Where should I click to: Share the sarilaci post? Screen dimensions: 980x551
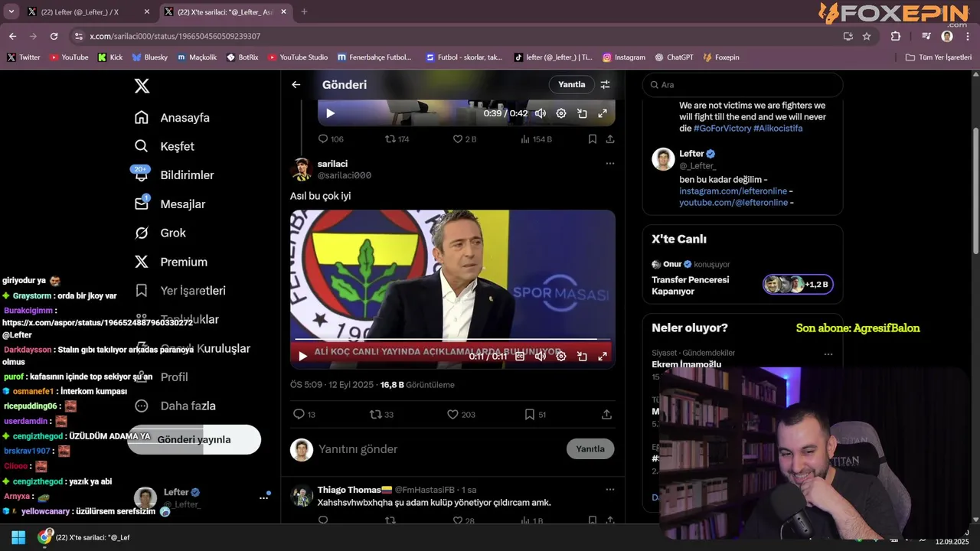pos(606,414)
